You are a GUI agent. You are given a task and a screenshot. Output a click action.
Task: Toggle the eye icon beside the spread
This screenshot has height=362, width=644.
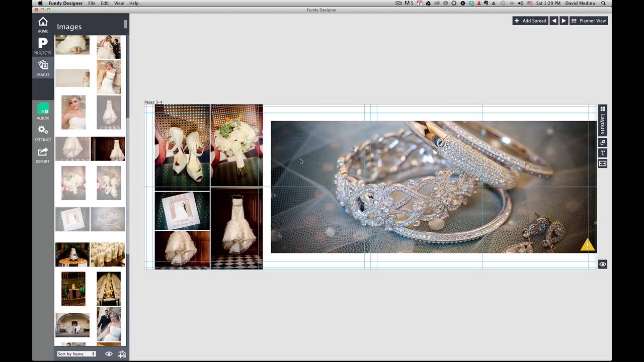tap(602, 264)
